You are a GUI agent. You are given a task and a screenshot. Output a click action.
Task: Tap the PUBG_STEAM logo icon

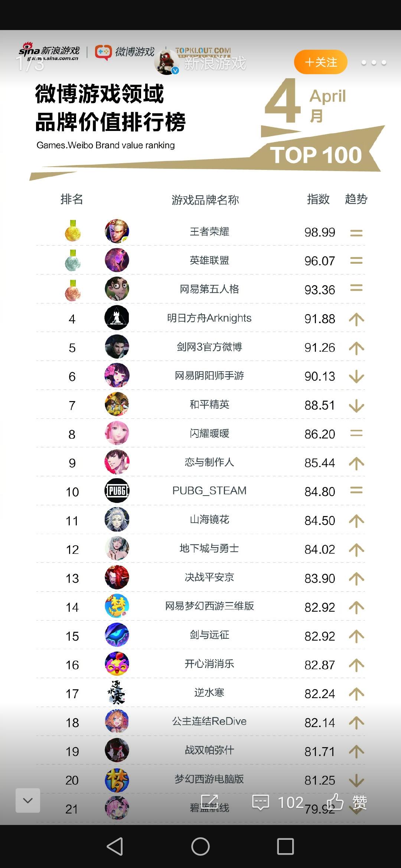[117, 491]
